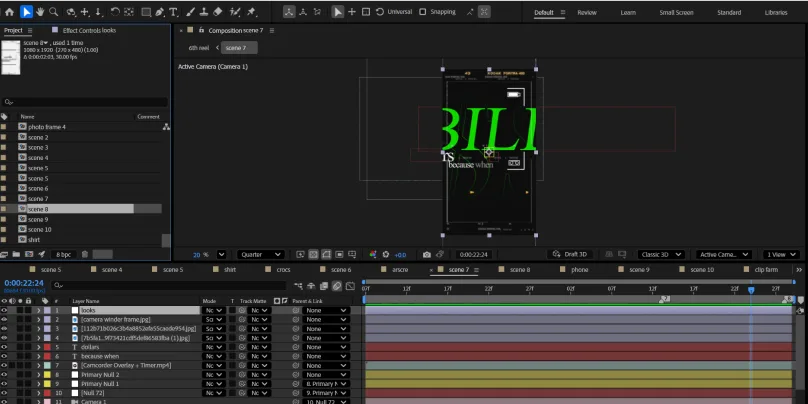This screenshot has height=404, width=808.
Task: Click the Home icon in the toolbar
Action: (10, 12)
